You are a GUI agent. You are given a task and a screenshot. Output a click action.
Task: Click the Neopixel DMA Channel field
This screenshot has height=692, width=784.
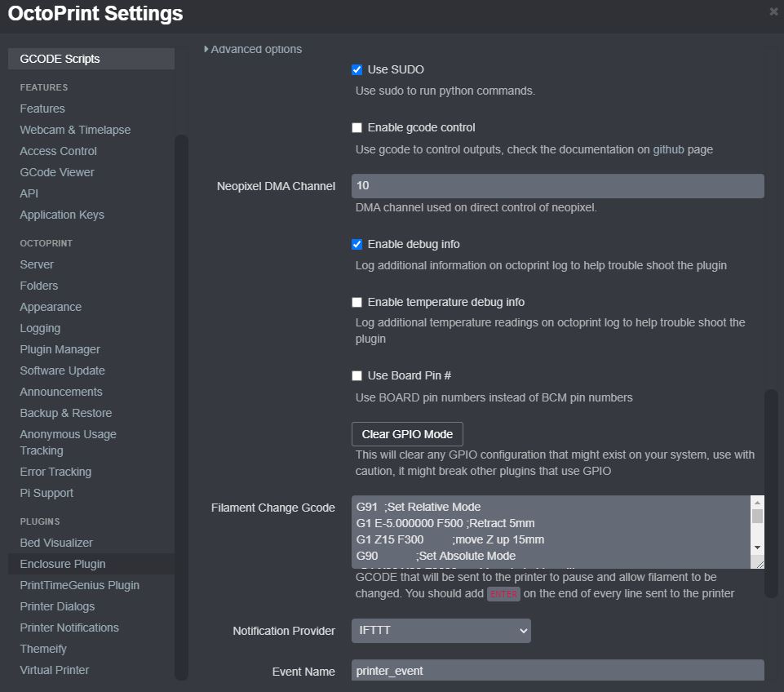click(x=557, y=186)
